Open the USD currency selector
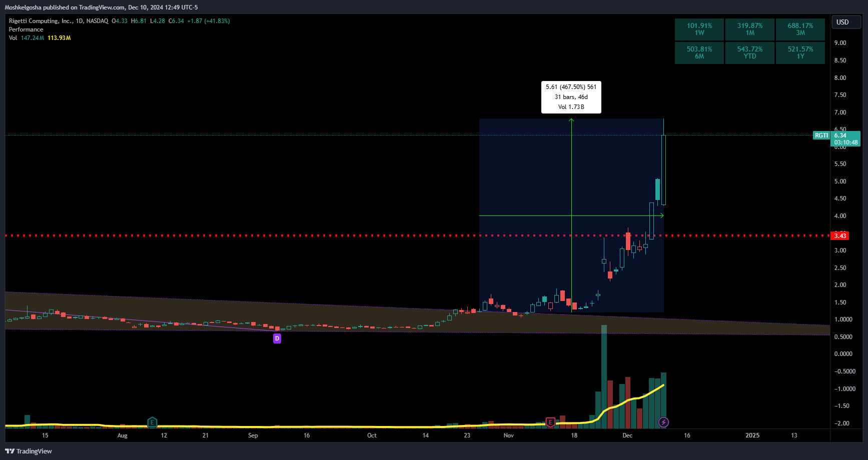Image resolution: width=868 pixels, height=460 pixels. 846,22
